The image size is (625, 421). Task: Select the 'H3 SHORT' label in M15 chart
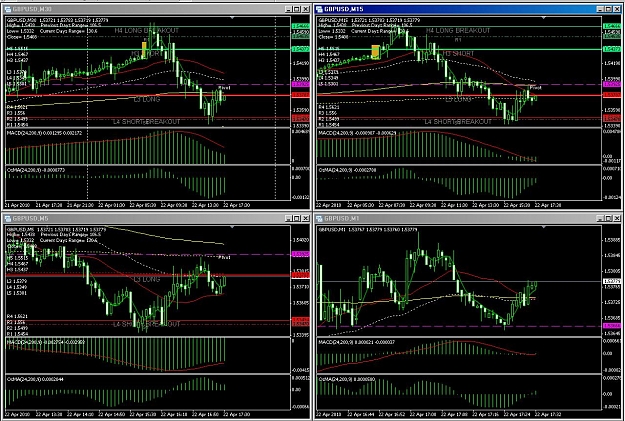[458, 53]
